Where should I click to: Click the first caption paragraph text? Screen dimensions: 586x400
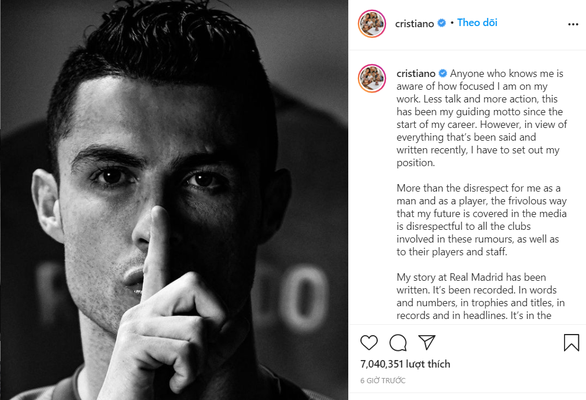[x=482, y=118]
